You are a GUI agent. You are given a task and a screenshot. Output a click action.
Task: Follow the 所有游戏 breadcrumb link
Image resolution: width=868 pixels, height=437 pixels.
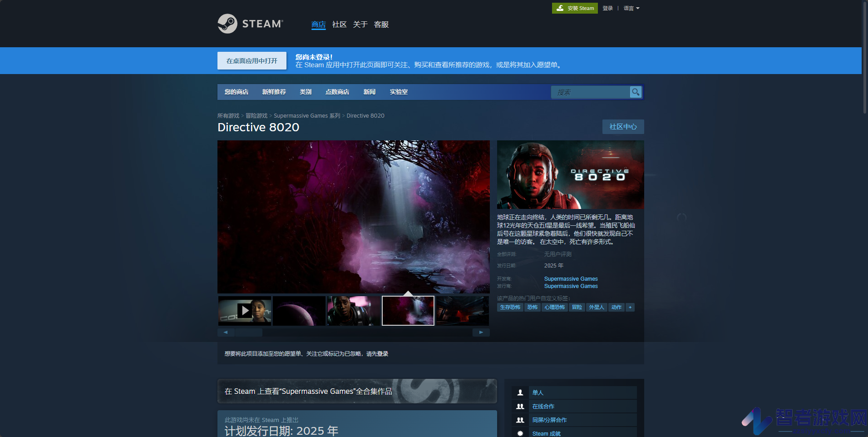[x=228, y=116]
